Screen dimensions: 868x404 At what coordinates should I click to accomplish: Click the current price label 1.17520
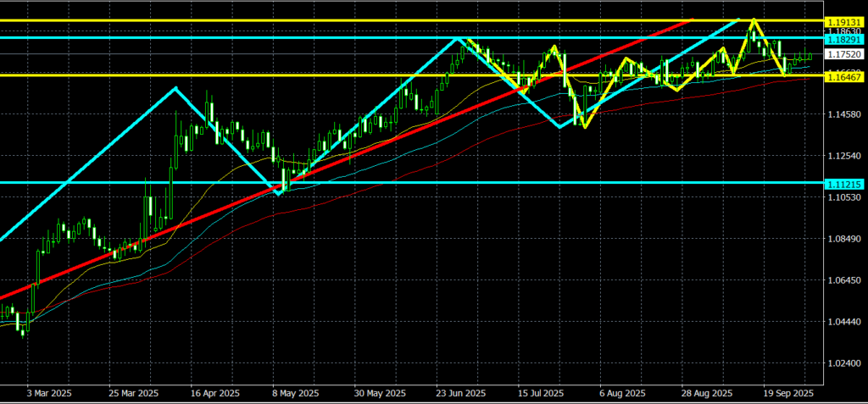coord(844,55)
